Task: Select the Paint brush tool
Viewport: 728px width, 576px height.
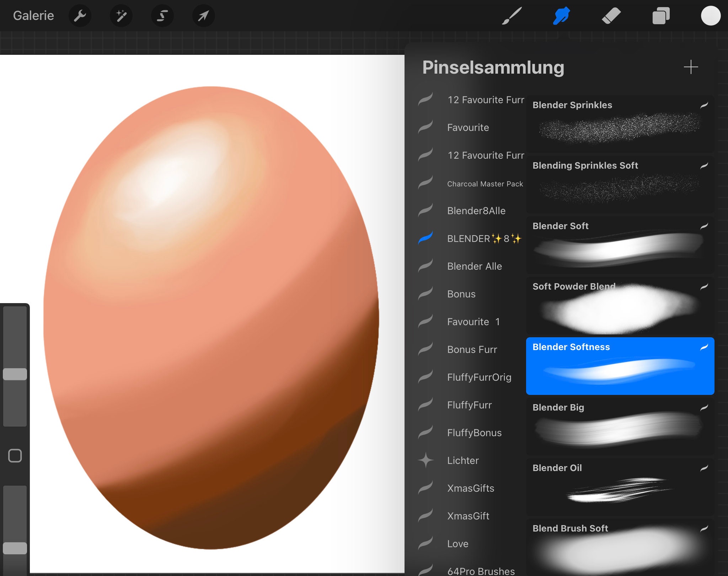Action: point(512,16)
